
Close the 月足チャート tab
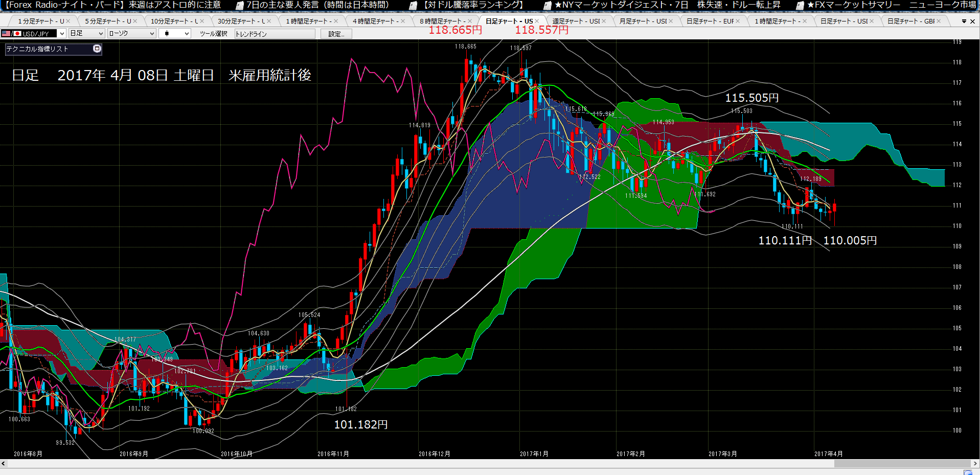coord(671,21)
